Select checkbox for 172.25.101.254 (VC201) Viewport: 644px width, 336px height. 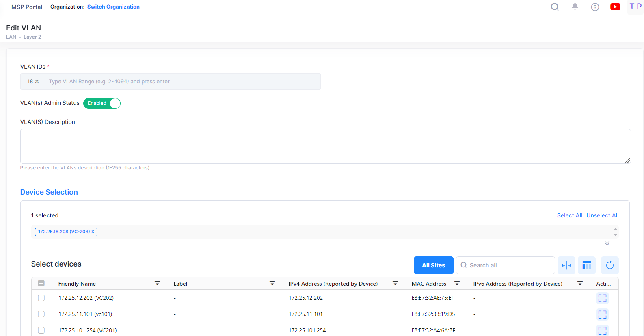[41, 330]
